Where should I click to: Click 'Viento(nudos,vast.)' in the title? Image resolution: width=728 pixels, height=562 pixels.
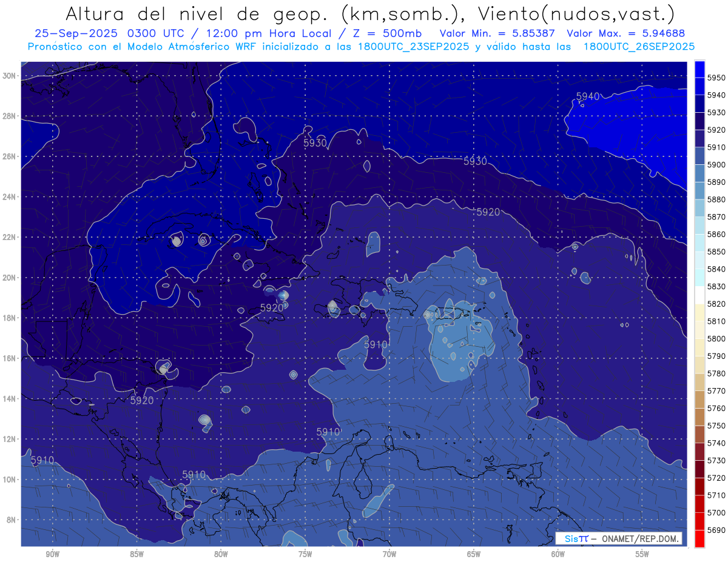(576, 13)
